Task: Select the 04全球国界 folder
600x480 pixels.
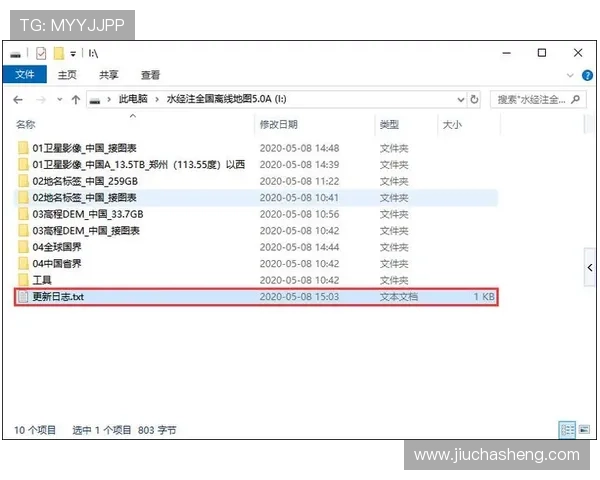Action: point(57,247)
